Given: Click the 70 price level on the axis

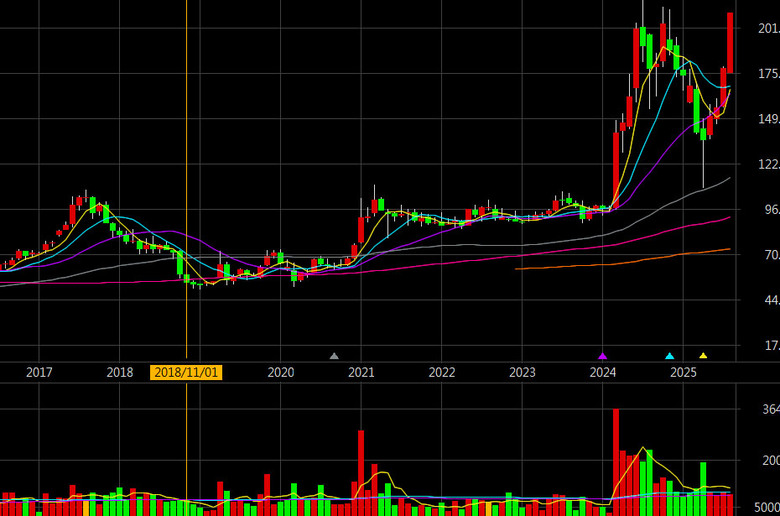Looking at the screenshot, I should click(x=772, y=255).
